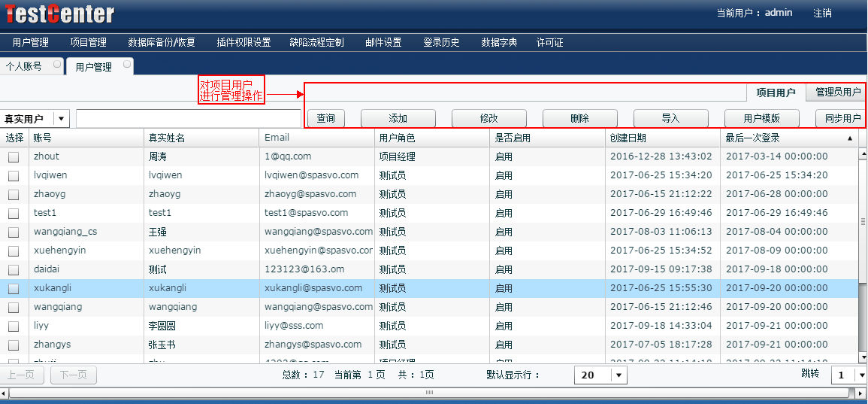Switch to the 管理员用户 tab
The width and height of the screenshot is (868, 404).
pos(837,93)
